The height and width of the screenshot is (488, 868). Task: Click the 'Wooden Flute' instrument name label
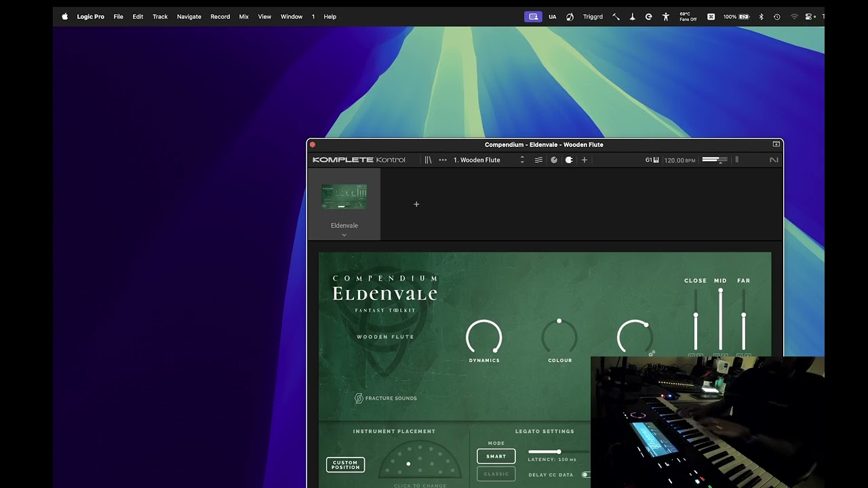pos(385,337)
